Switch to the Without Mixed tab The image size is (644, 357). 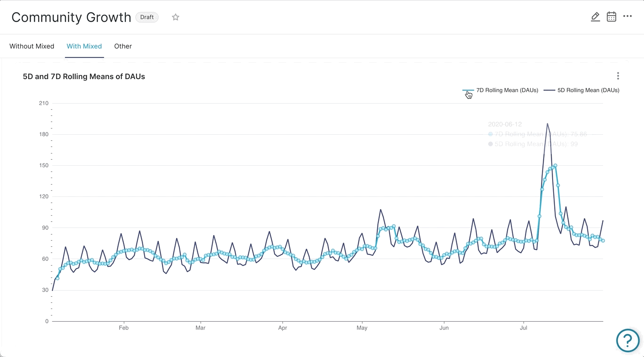(32, 46)
